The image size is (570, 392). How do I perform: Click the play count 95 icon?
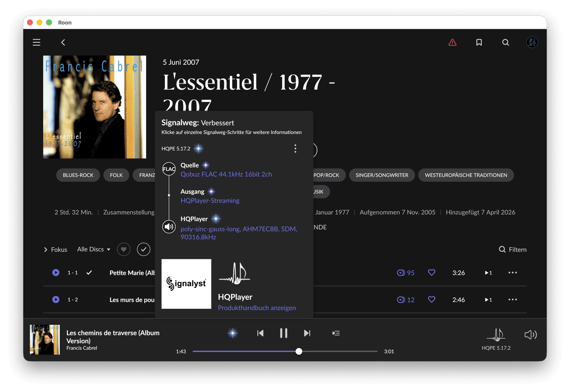point(401,273)
